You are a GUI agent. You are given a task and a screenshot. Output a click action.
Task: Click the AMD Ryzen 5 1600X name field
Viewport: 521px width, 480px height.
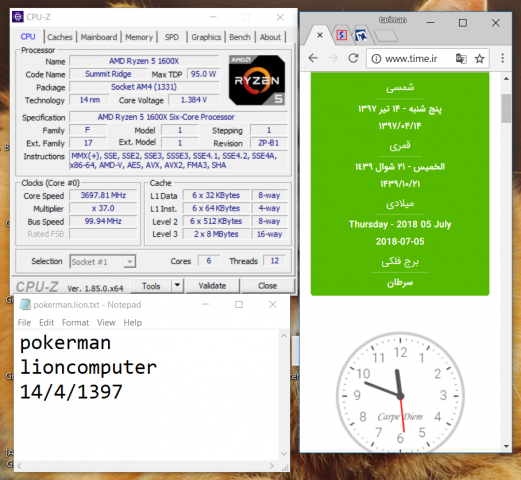144,61
